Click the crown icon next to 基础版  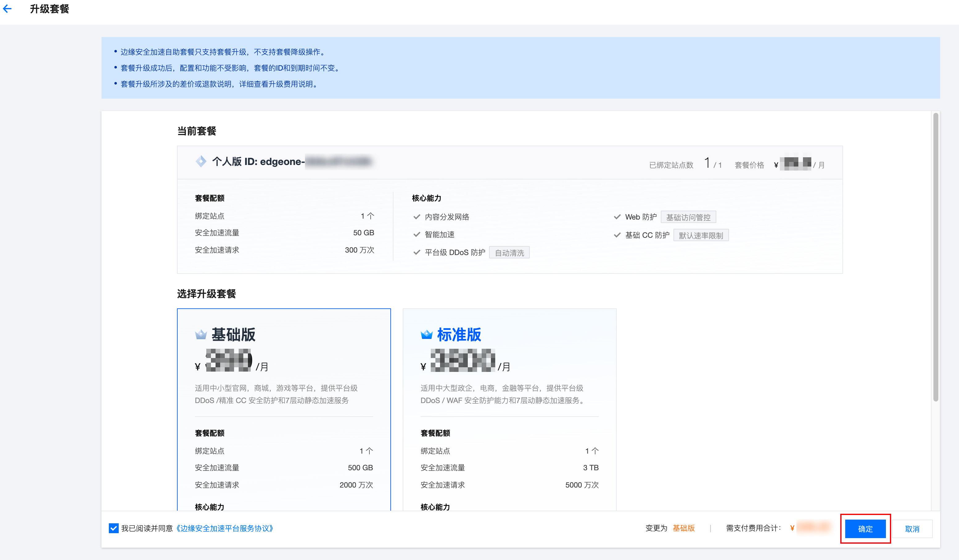(201, 335)
